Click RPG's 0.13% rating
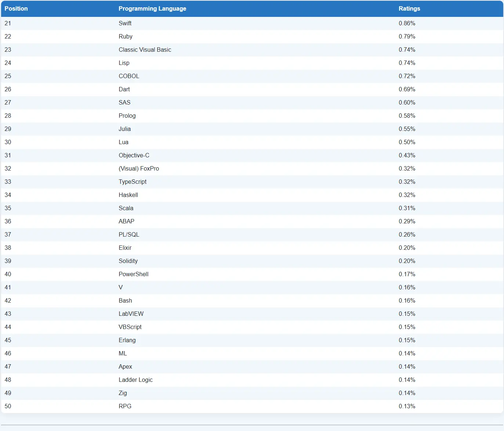Screen dimensions: 504x431 (x=407, y=406)
